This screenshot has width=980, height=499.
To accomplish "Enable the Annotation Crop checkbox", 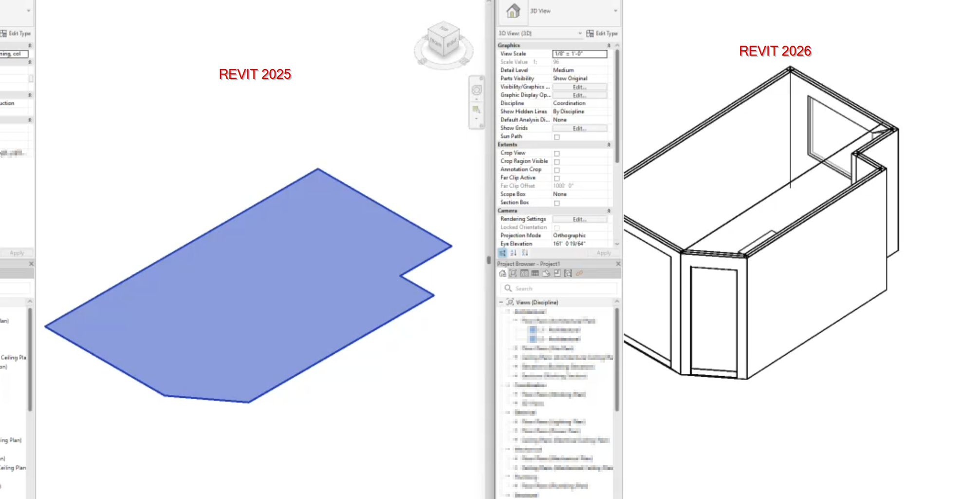I will pyautogui.click(x=557, y=170).
